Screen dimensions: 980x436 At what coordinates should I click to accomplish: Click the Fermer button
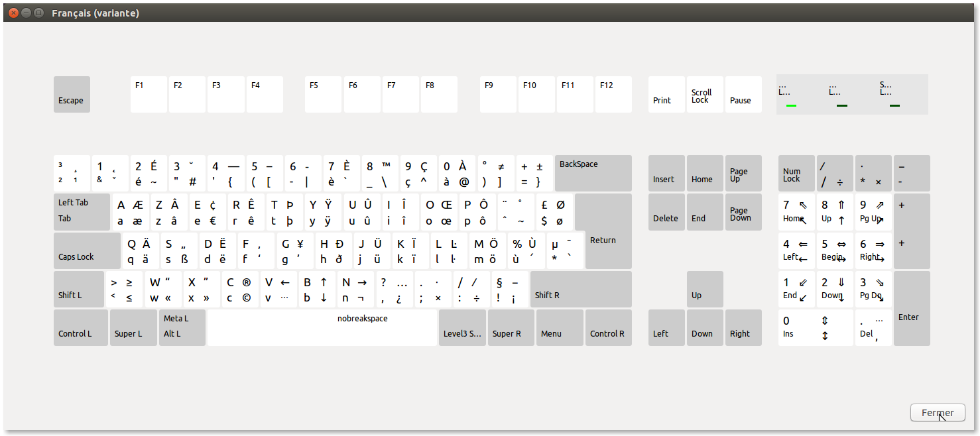tap(938, 413)
